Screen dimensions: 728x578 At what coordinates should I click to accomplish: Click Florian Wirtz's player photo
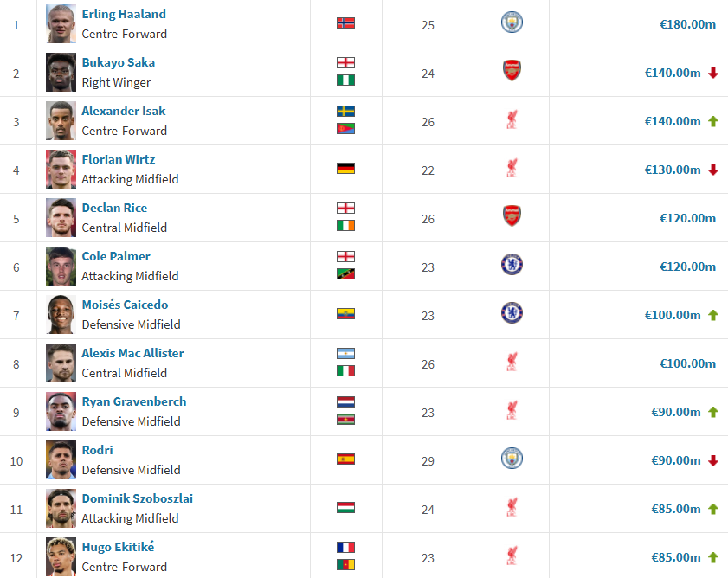(61, 169)
